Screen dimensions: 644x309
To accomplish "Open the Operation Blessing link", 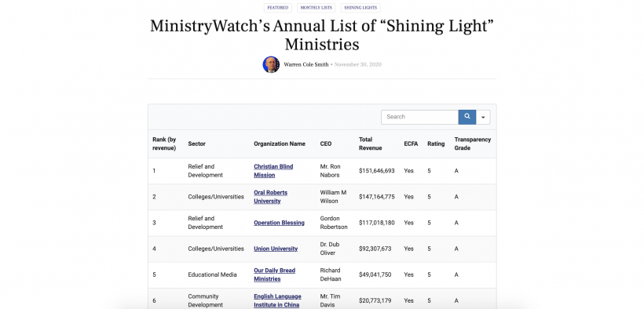I will pyautogui.click(x=280, y=223).
